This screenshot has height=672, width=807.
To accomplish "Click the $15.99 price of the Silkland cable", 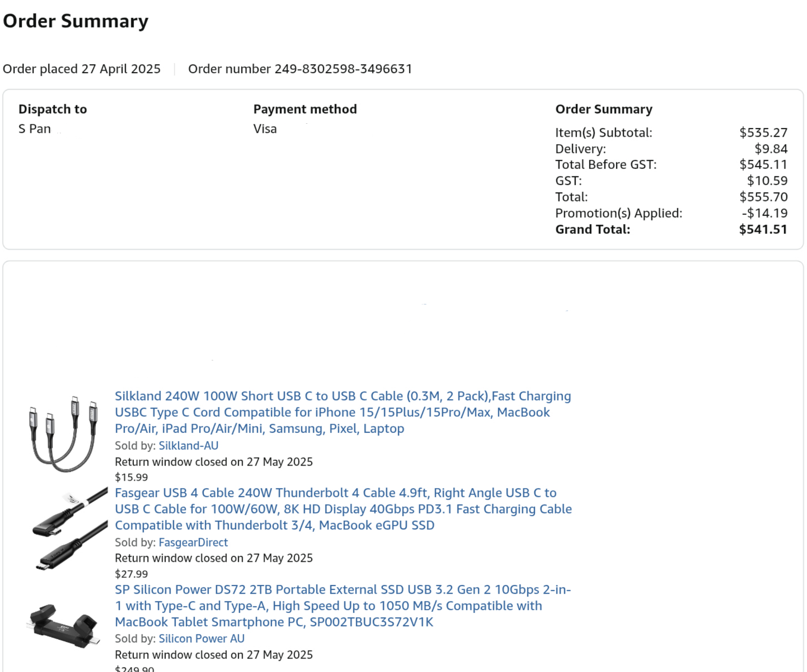I will (x=131, y=477).
